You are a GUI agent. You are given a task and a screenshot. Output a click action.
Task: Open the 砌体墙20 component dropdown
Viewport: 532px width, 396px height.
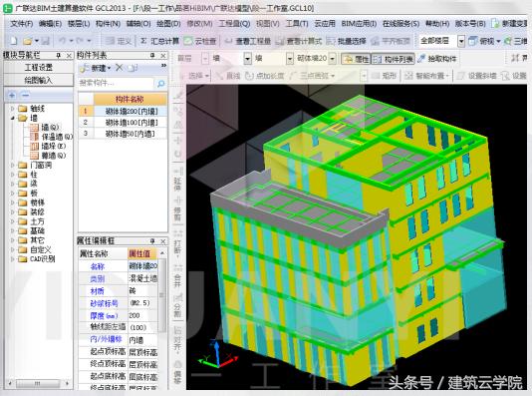pyautogui.click(x=333, y=59)
